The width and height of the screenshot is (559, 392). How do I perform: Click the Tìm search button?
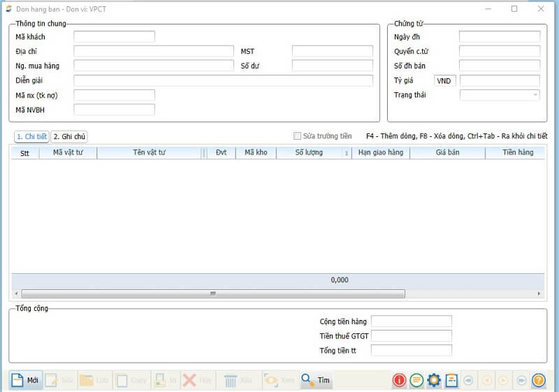point(316,380)
